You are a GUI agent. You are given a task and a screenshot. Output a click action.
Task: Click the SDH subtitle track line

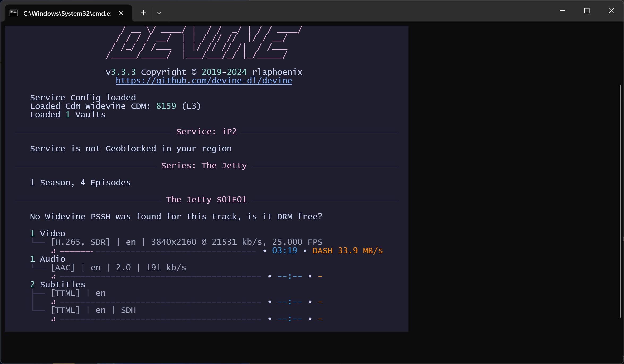coord(93,310)
